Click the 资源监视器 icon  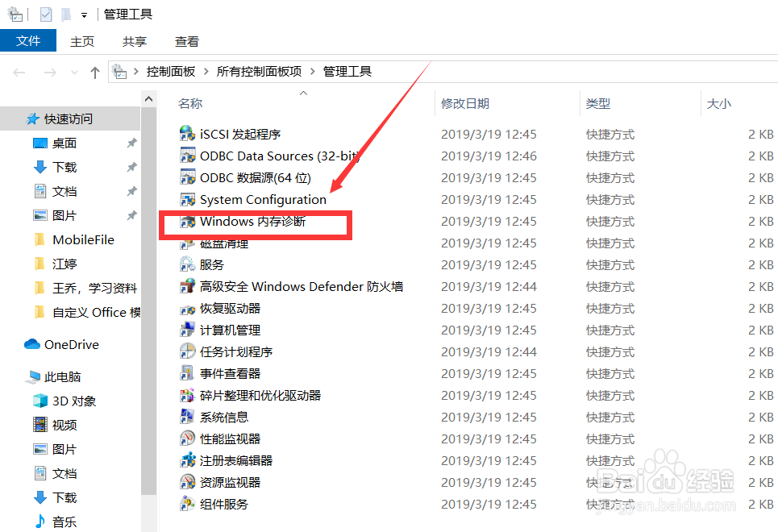click(x=187, y=482)
